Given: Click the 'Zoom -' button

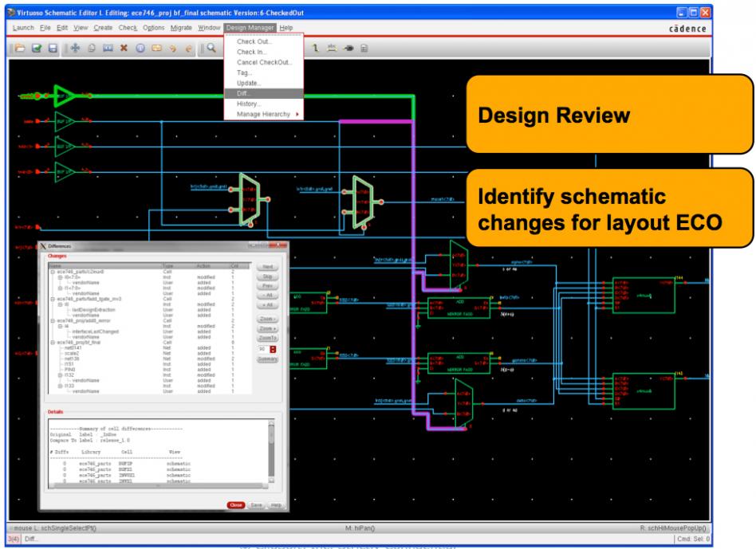Looking at the screenshot, I should click(x=268, y=319).
